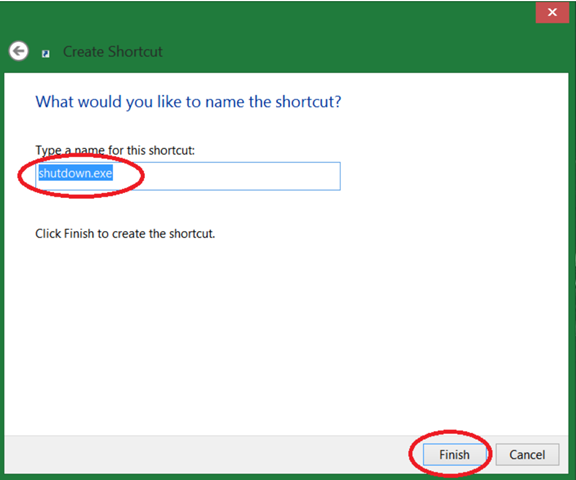This screenshot has height=480, width=576.
Task: Click the gray footer bar left of Finish
Action: tap(206, 454)
